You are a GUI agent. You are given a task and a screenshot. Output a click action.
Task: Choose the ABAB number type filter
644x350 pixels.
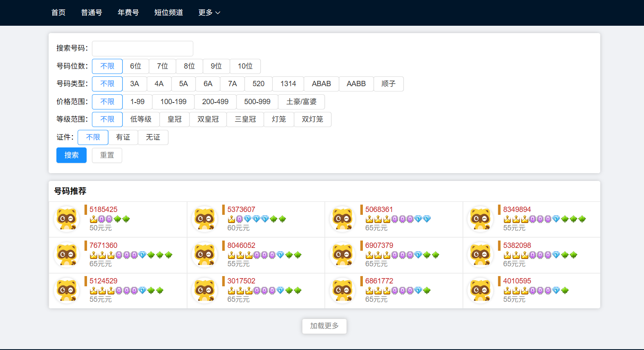point(321,84)
